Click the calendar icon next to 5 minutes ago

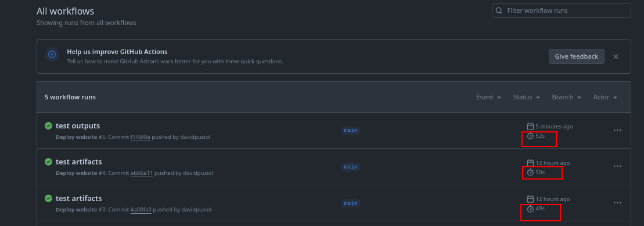tap(530, 127)
